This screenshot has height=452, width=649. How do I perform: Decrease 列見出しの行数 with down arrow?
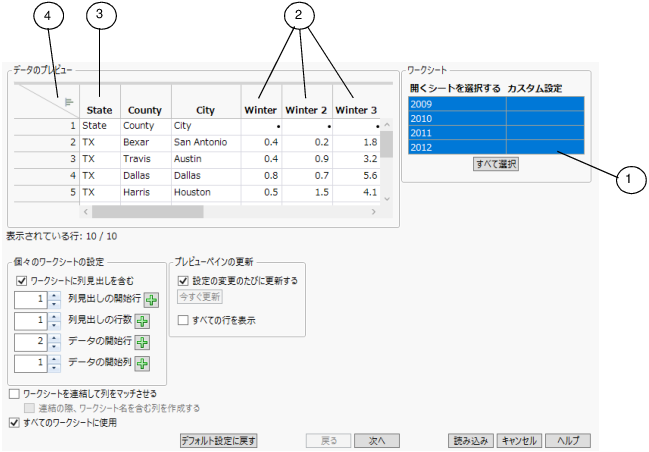54,325
